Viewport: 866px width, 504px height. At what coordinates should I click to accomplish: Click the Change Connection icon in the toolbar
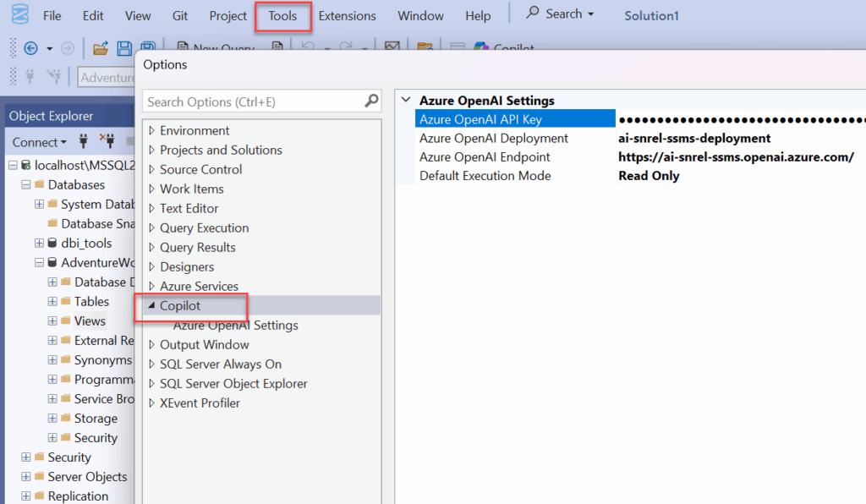click(x=54, y=76)
